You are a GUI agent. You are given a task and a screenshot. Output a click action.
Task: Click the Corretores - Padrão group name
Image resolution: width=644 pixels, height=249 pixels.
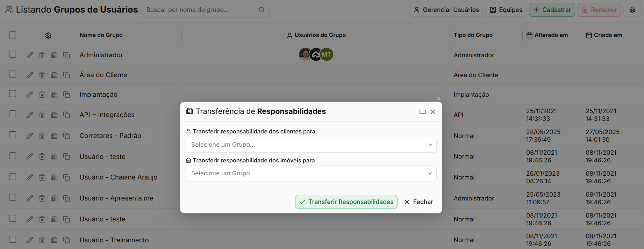coord(110,136)
